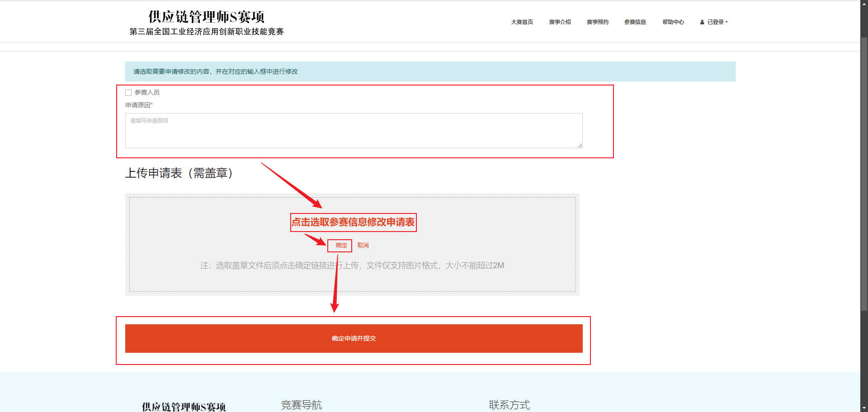
Task: Submit with 确定申请并提交 button
Action: tap(354, 338)
